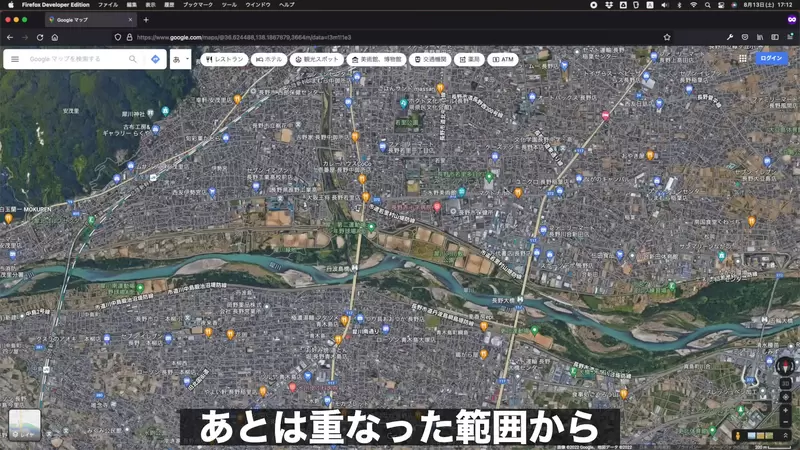800x450 pixels.
Task: Show Firefox library icon
Action: [x=760, y=37]
